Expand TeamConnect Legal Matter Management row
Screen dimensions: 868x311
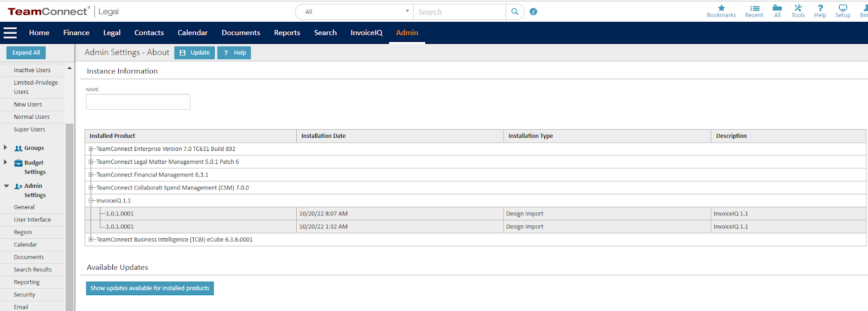91,162
